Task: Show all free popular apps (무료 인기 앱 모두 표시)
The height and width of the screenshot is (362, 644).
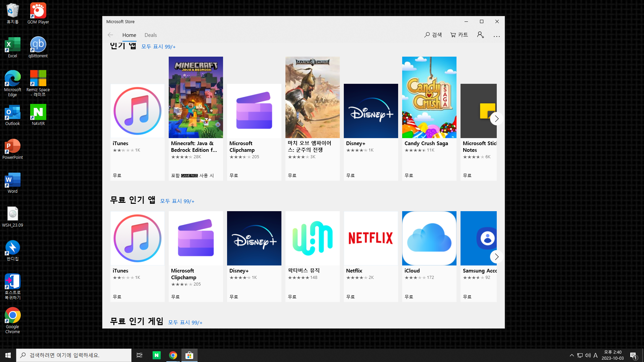Action: point(177,201)
